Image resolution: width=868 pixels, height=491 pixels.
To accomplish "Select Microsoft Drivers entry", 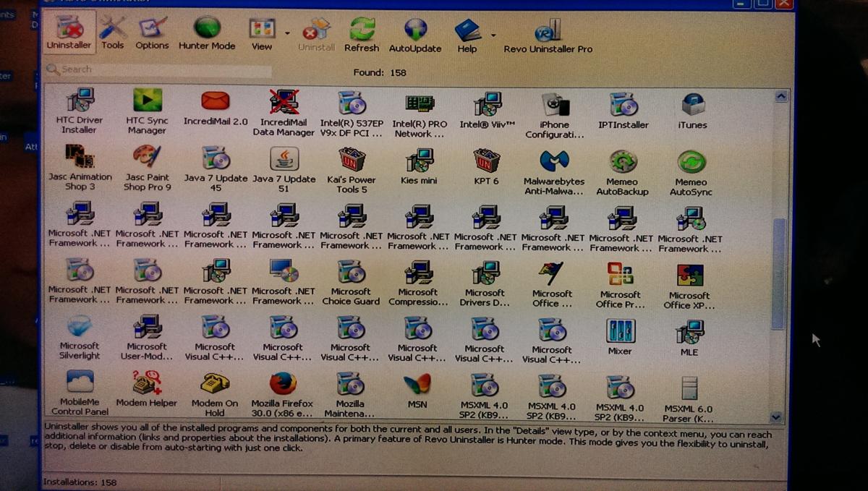I will 485,283.
